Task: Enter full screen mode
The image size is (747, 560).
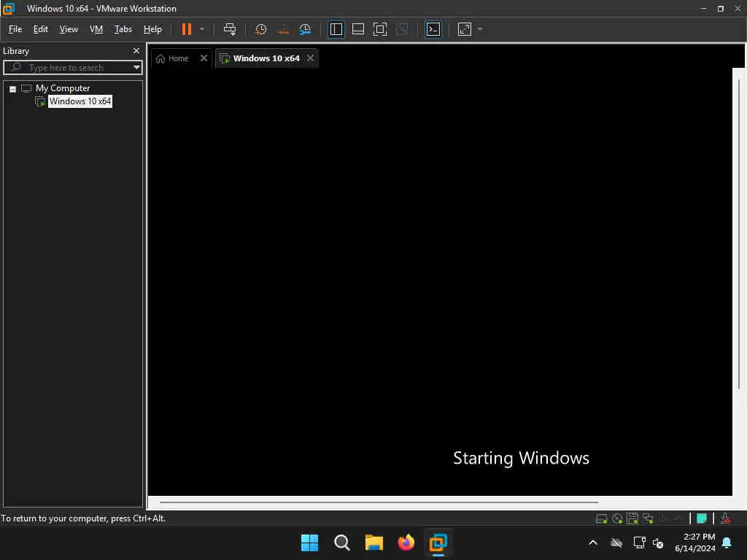Action: 380,29
